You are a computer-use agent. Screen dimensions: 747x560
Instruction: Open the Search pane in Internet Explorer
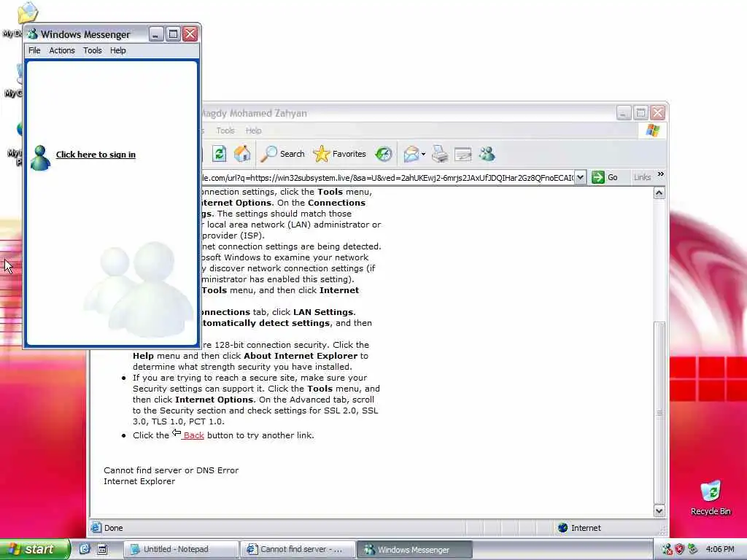(x=283, y=154)
